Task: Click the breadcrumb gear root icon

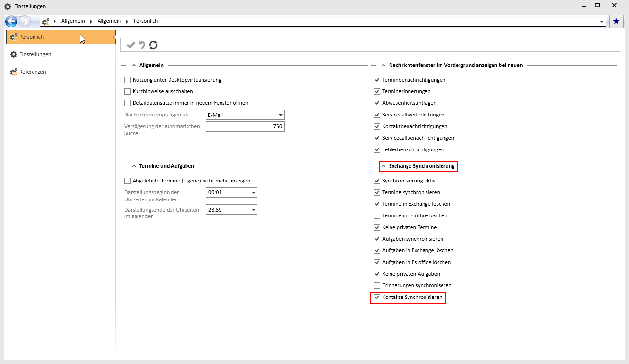Action: click(46, 21)
